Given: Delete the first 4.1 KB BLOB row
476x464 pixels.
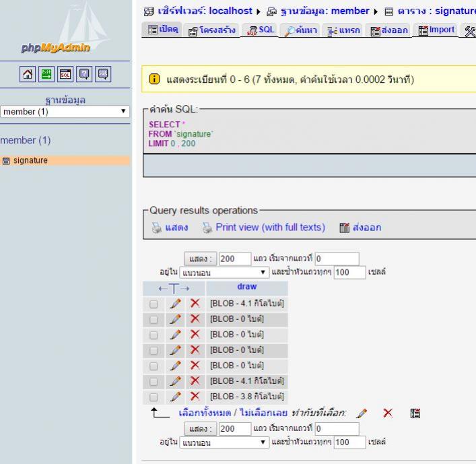Looking at the screenshot, I should click(x=195, y=303).
